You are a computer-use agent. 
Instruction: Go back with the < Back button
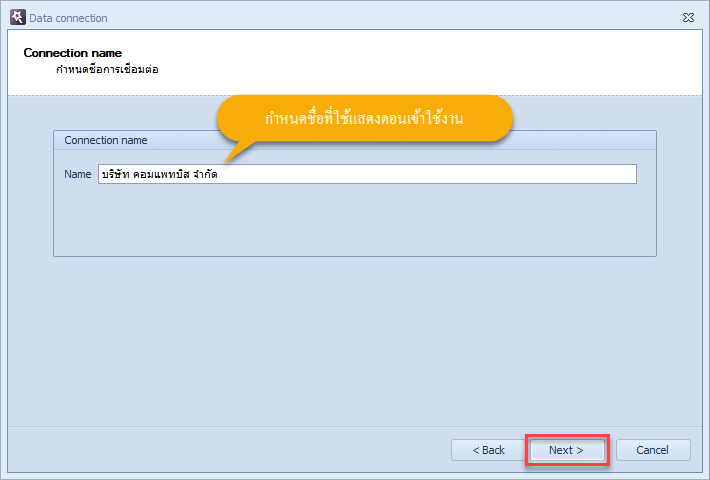coord(488,450)
